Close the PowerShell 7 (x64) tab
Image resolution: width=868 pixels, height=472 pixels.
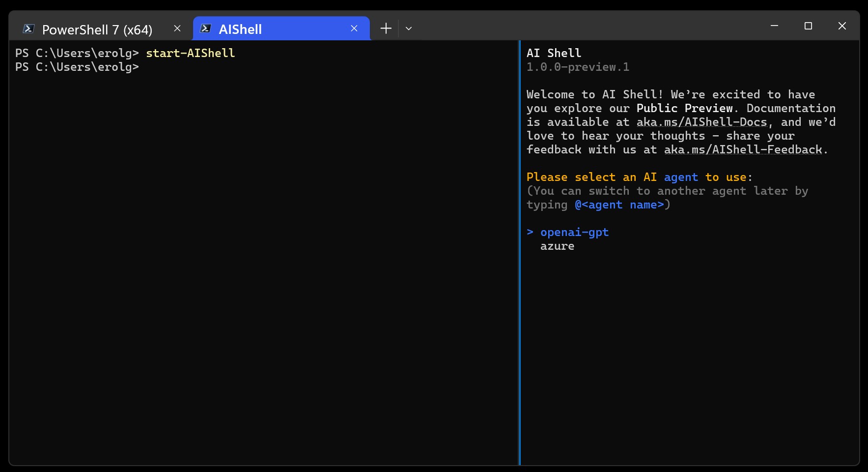tap(177, 29)
